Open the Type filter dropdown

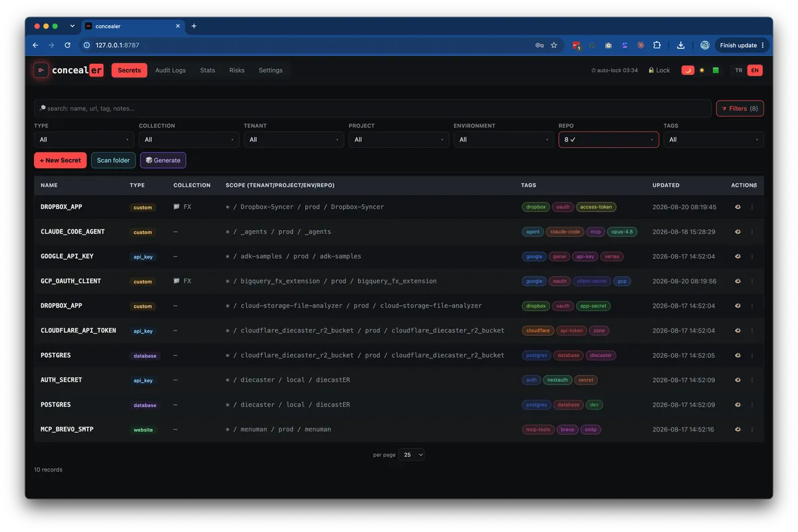[x=84, y=140]
